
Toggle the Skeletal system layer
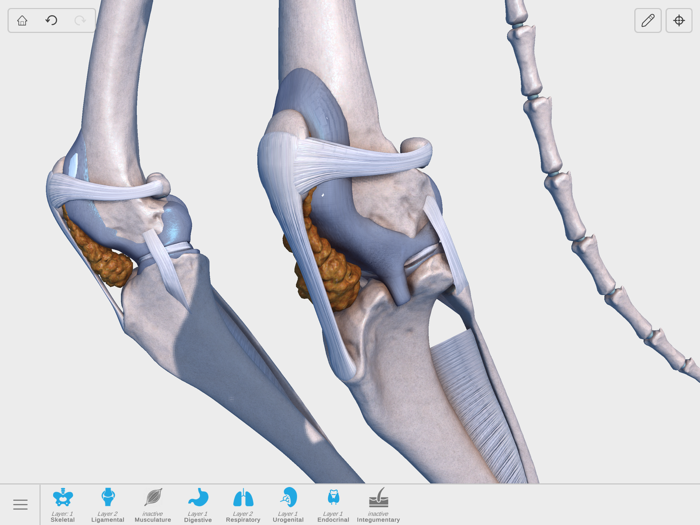pyautogui.click(x=62, y=505)
